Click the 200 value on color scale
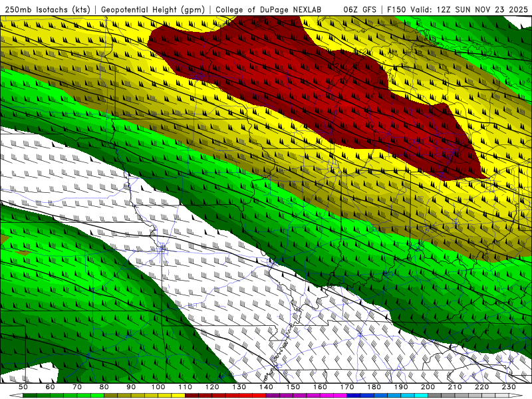Image resolution: width=532 pixels, height=399 pixels. click(x=428, y=387)
